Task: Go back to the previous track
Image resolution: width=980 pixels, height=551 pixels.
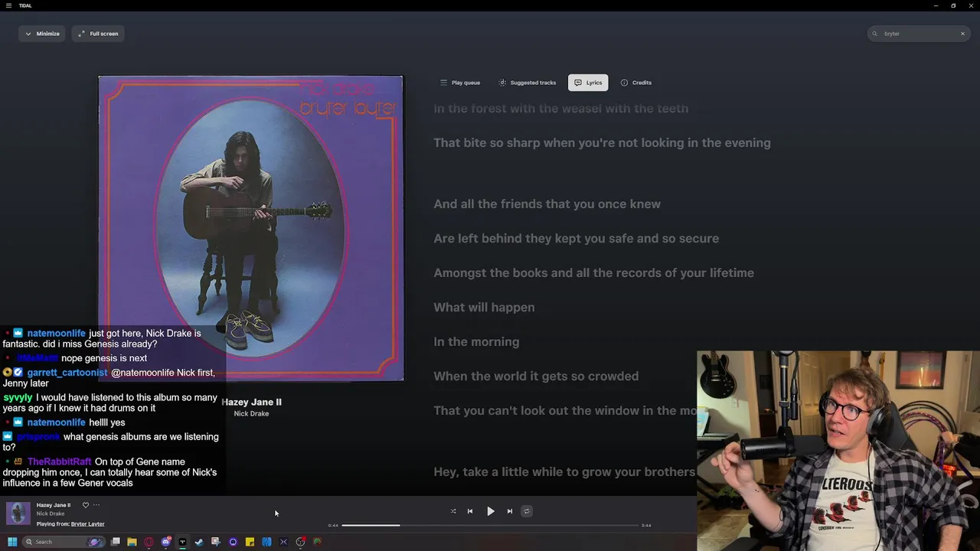Action: click(470, 511)
